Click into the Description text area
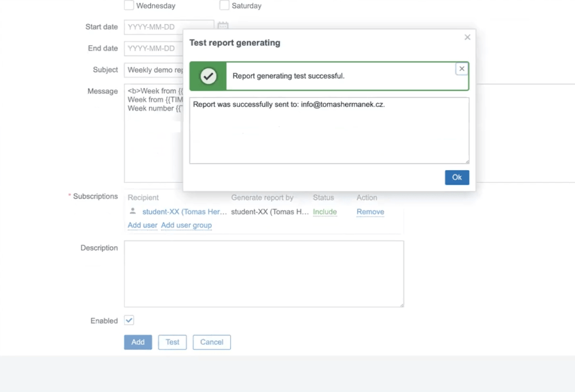Viewport: 575px width, 392px height. [x=263, y=274]
